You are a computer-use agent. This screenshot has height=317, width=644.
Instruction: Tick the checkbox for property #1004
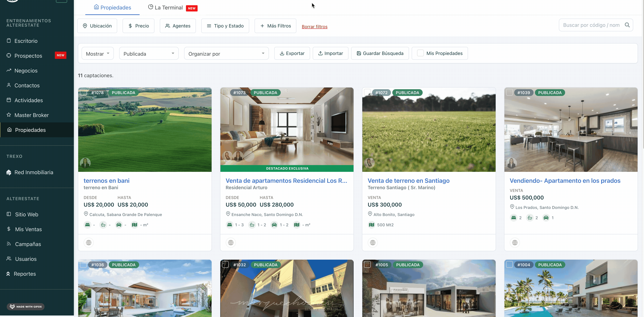point(509,265)
